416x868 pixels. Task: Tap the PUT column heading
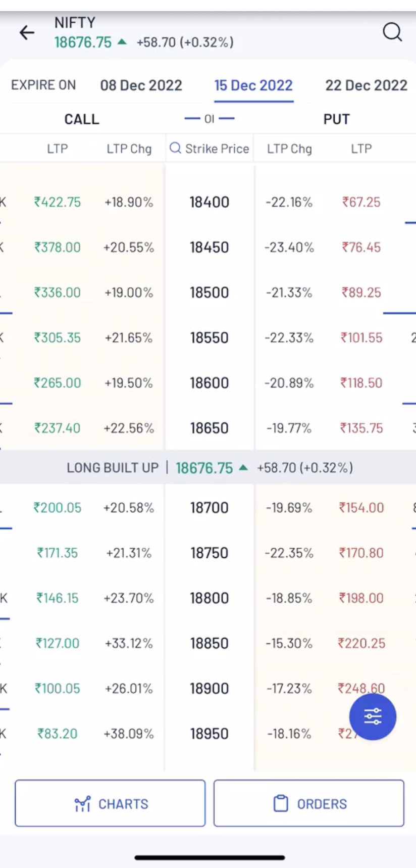coord(336,119)
